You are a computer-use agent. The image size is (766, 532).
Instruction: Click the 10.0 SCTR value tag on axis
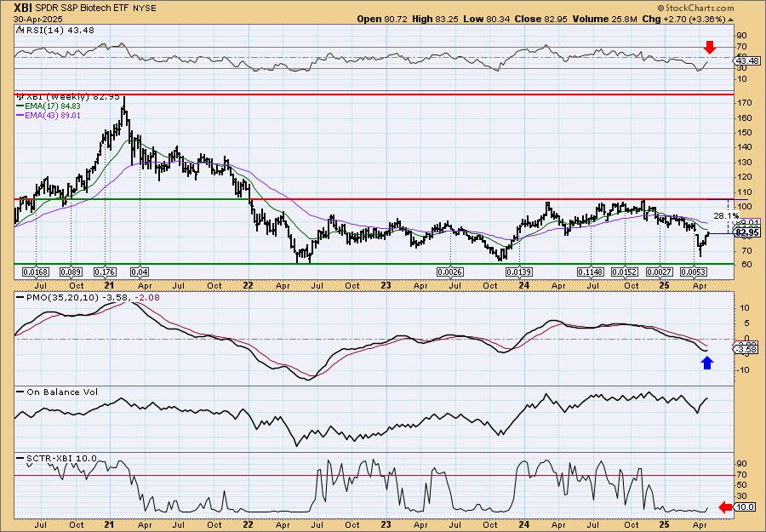point(746,507)
